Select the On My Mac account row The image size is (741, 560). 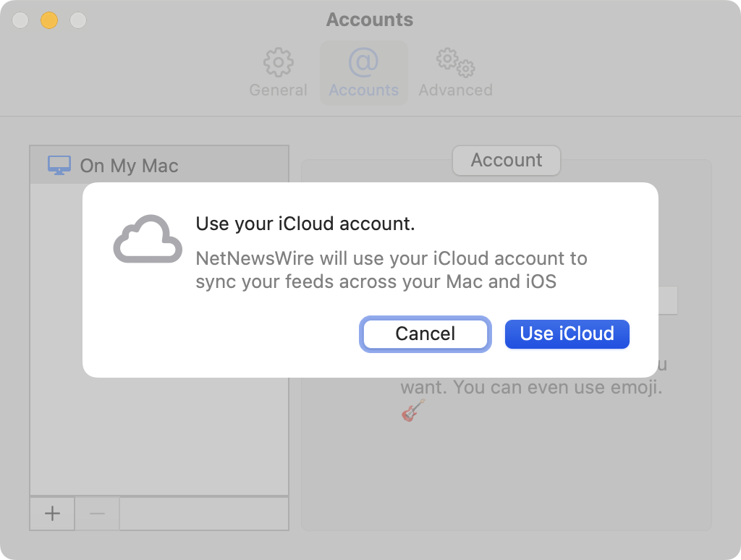tap(159, 165)
